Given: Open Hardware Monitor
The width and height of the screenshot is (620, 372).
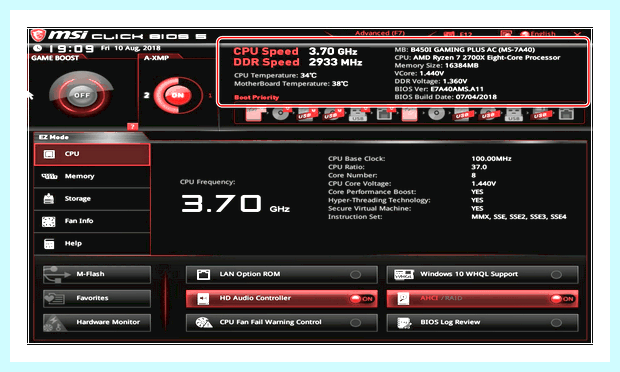Looking at the screenshot, I should [x=97, y=322].
